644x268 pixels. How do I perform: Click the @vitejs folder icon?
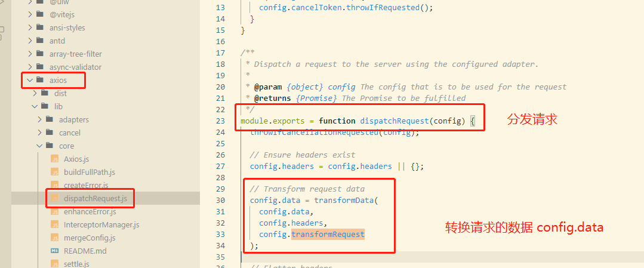point(40,14)
